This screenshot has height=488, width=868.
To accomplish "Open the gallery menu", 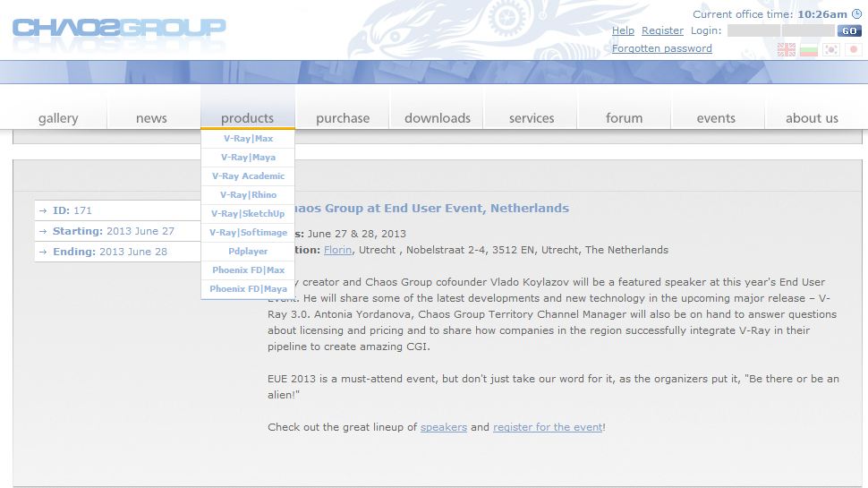I will [58, 118].
